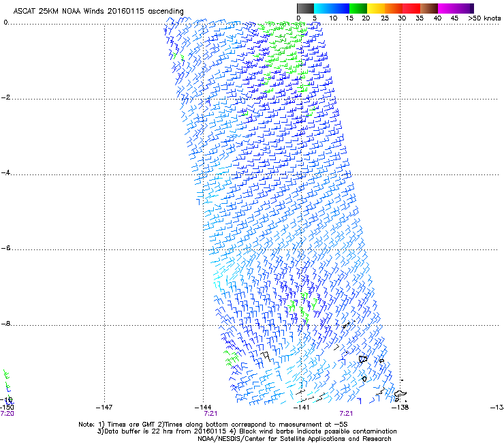Screen dimensions: 504x443
Task: Click the brown 35-40 knots color band
Action: [x=429, y=8]
